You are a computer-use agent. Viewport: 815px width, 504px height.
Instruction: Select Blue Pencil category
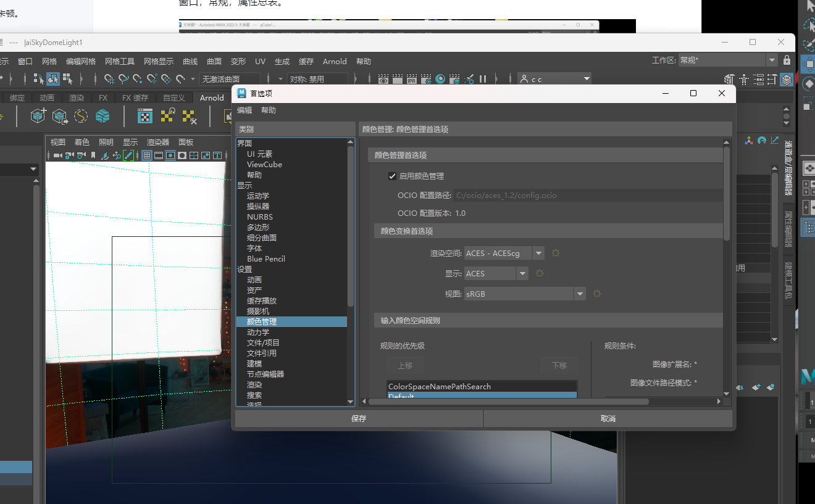(265, 259)
